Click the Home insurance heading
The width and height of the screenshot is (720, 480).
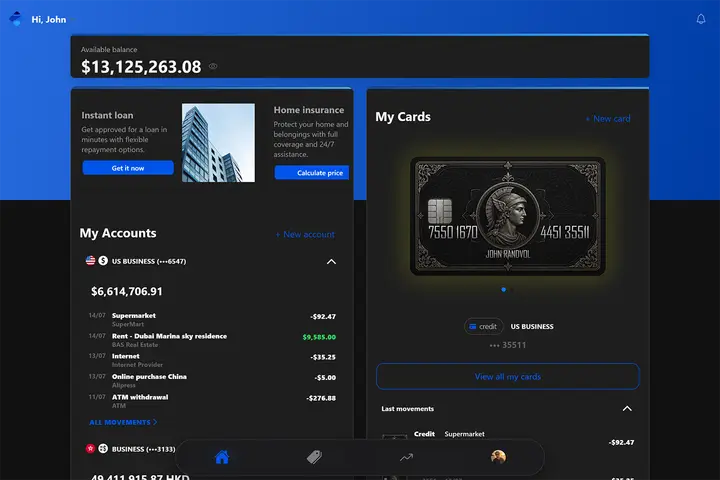[309, 110]
